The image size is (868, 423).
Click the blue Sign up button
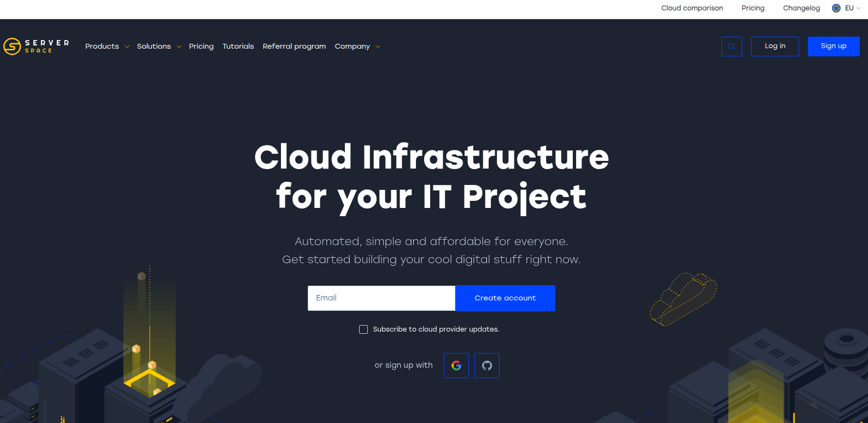(x=833, y=47)
